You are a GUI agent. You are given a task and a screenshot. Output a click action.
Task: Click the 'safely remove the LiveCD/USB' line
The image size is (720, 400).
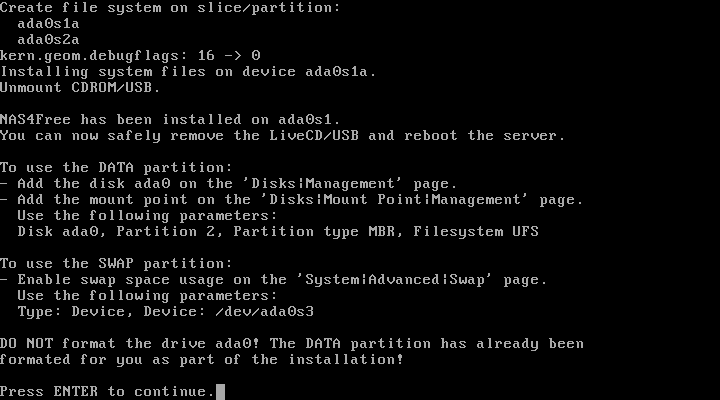[x=282, y=136]
